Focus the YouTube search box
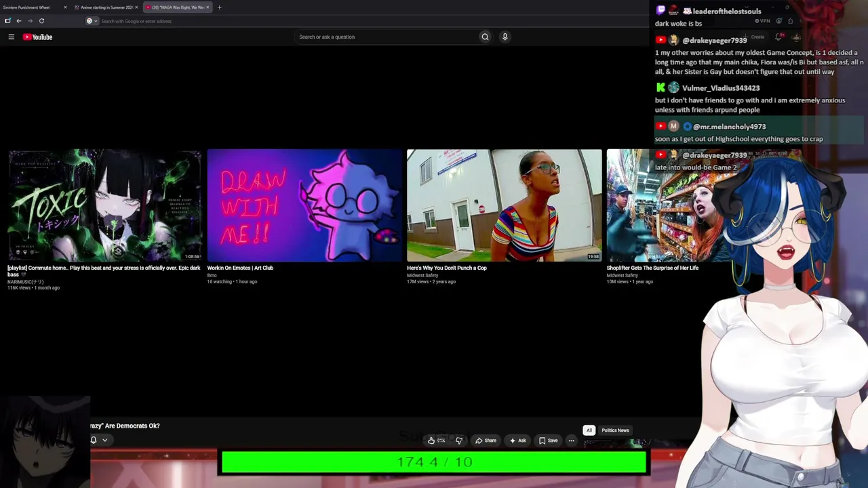This screenshot has width=868, height=488. click(387, 37)
